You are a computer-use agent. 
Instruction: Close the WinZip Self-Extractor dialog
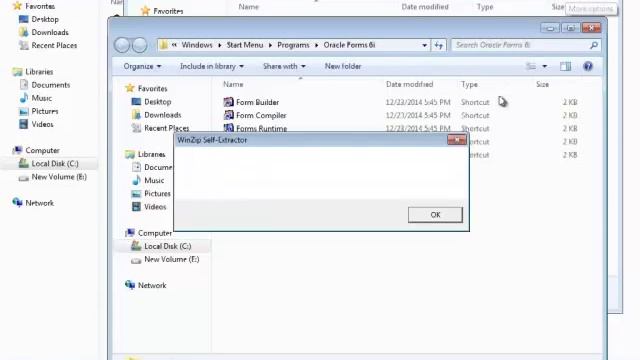click(456, 140)
